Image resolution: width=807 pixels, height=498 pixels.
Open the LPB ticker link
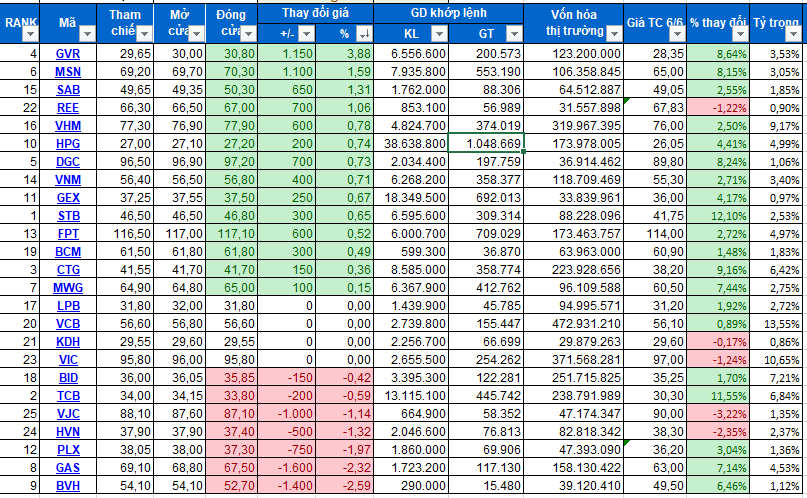[68, 306]
